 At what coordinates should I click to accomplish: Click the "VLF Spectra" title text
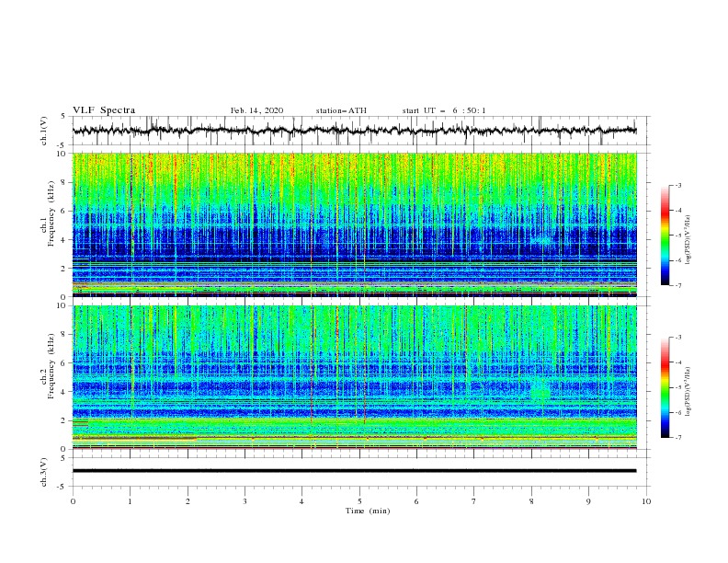click(x=104, y=110)
